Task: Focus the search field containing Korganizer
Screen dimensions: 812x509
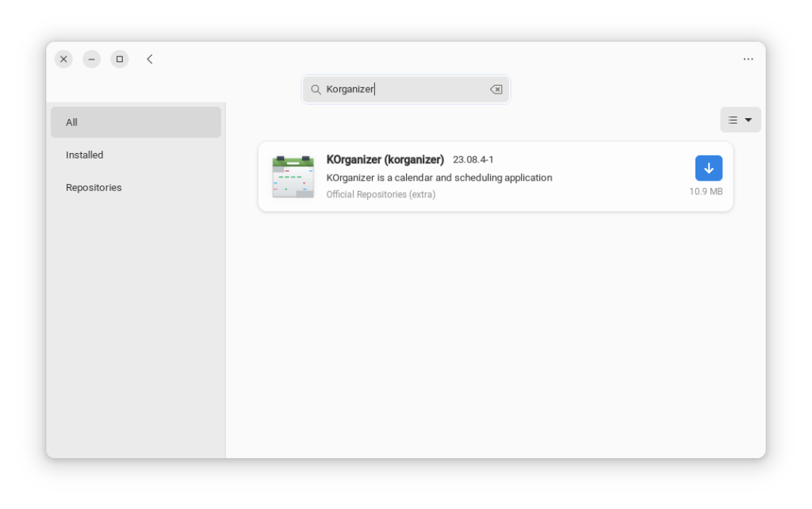Action: click(x=405, y=89)
